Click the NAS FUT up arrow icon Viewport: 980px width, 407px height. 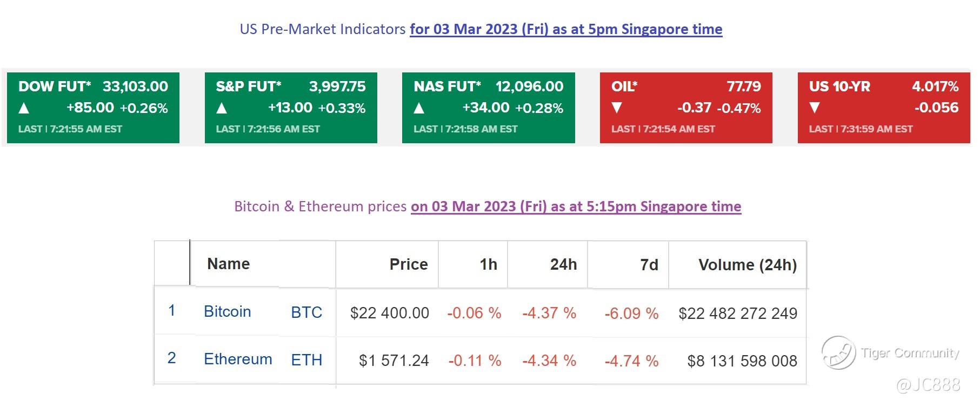pyautogui.click(x=419, y=108)
